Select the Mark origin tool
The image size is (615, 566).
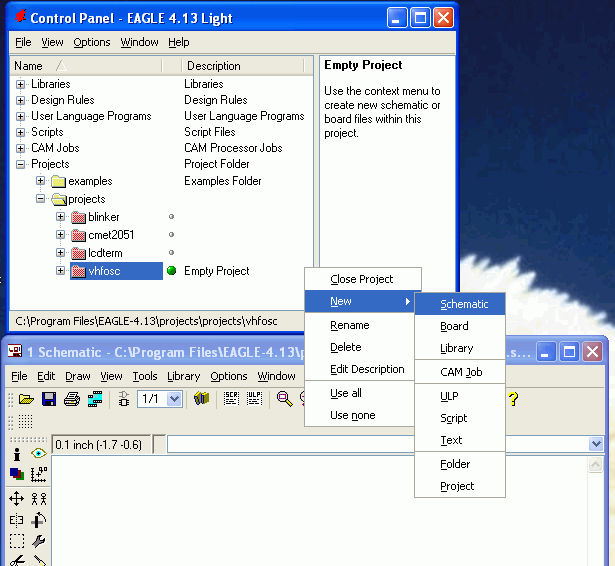point(39,474)
